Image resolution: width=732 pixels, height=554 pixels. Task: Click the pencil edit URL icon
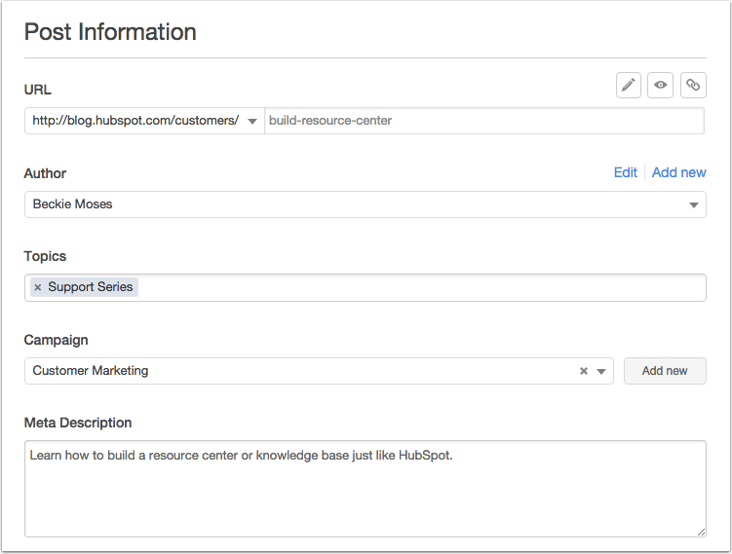click(x=628, y=86)
